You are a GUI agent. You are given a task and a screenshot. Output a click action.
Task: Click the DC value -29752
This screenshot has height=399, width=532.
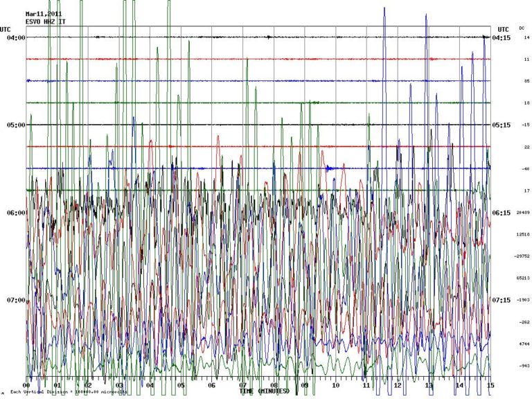click(522, 256)
